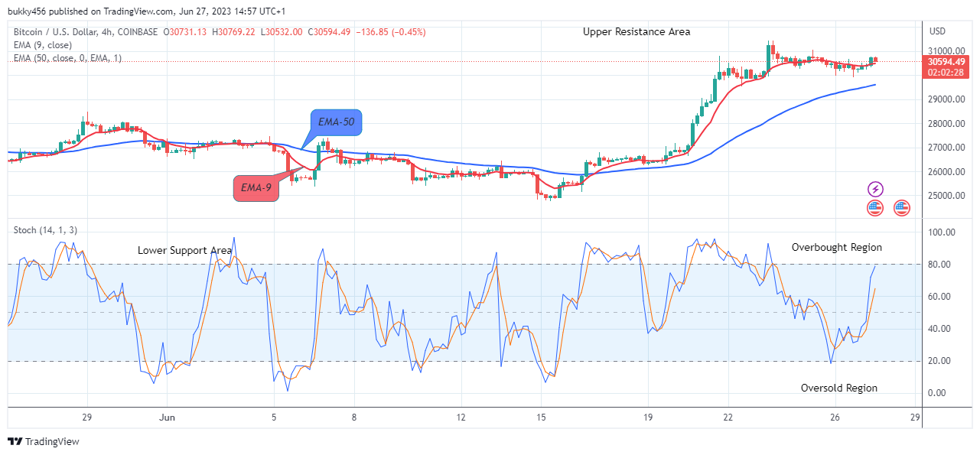The height and width of the screenshot is (455, 980).
Task: Click the 28000.00 price axis label
Action: [946, 124]
